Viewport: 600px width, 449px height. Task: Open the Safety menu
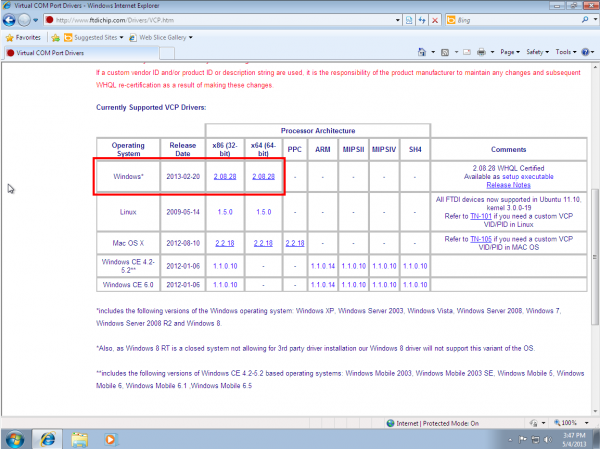point(537,52)
